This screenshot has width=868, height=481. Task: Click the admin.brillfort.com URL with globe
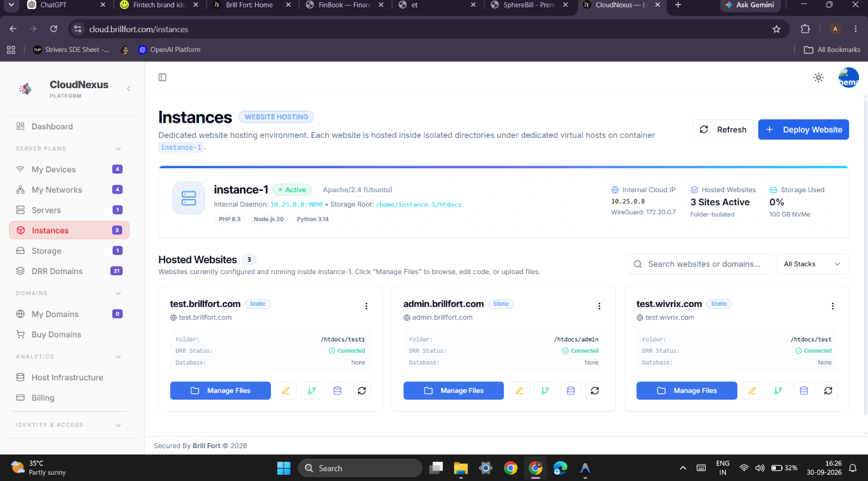(x=438, y=318)
